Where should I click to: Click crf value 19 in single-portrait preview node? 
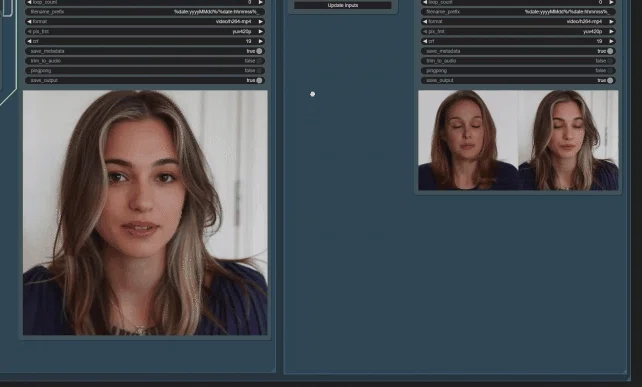tap(249, 41)
